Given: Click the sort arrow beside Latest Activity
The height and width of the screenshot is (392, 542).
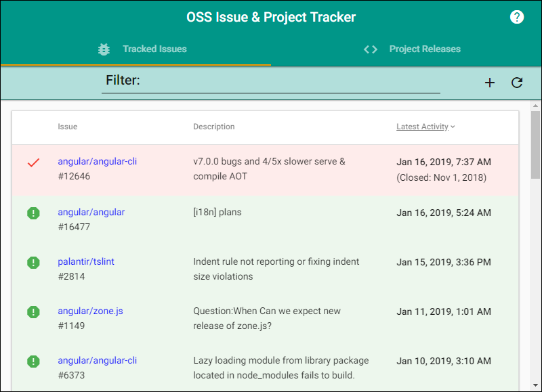Looking at the screenshot, I should click(x=453, y=127).
